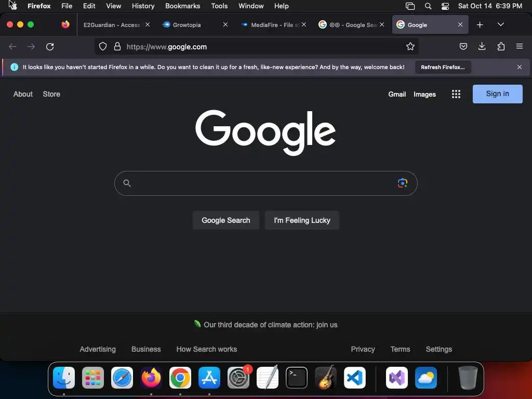Viewport: 532px width, 399px height.
Task: Open the Downloads panel icon
Action: pyautogui.click(x=482, y=46)
